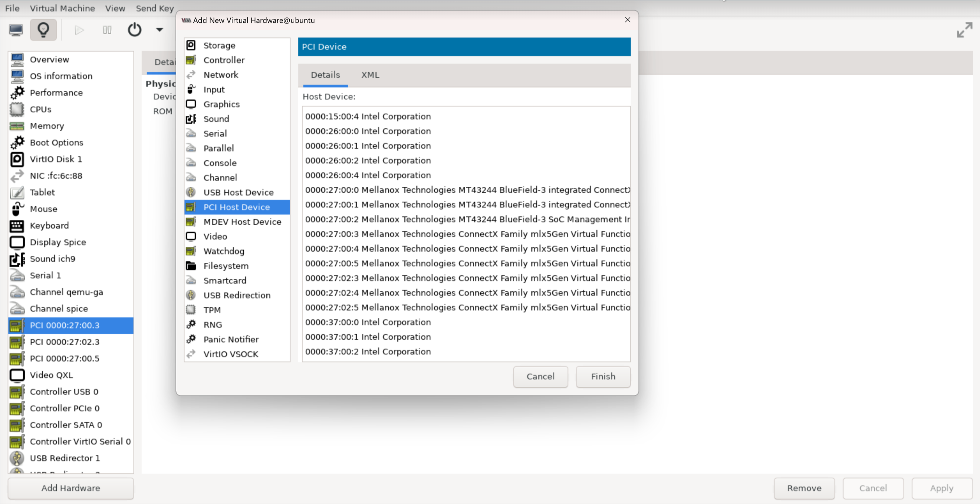Select PCI 0000:27:02.3 in sidebar
This screenshot has width=980, height=504.
coord(65,342)
